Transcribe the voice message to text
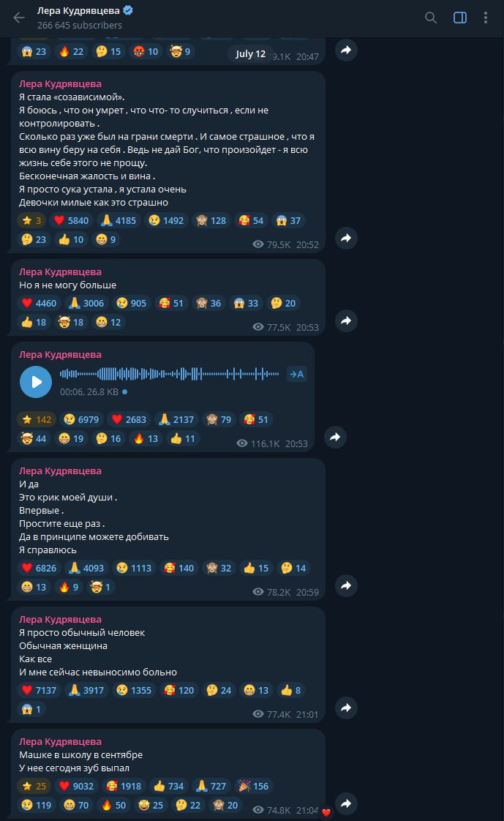The width and height of the screenshot is (504, 821). [297, 374]
